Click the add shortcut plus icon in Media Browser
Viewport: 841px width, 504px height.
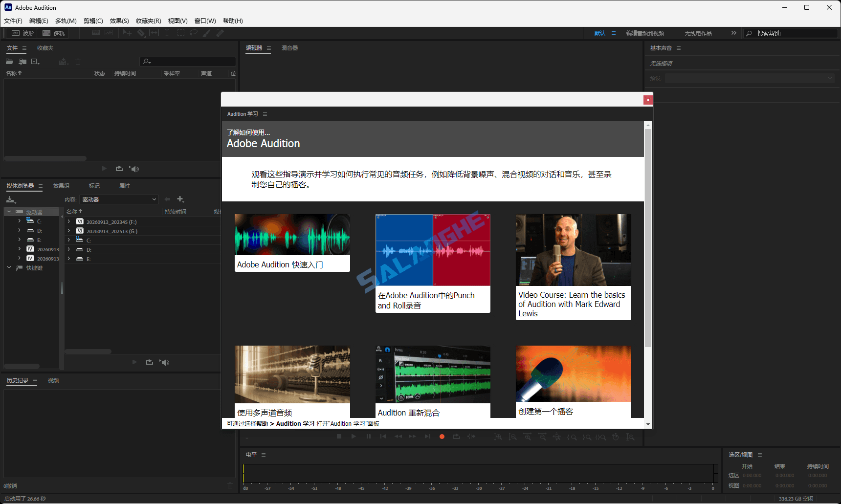click(180, 199)
